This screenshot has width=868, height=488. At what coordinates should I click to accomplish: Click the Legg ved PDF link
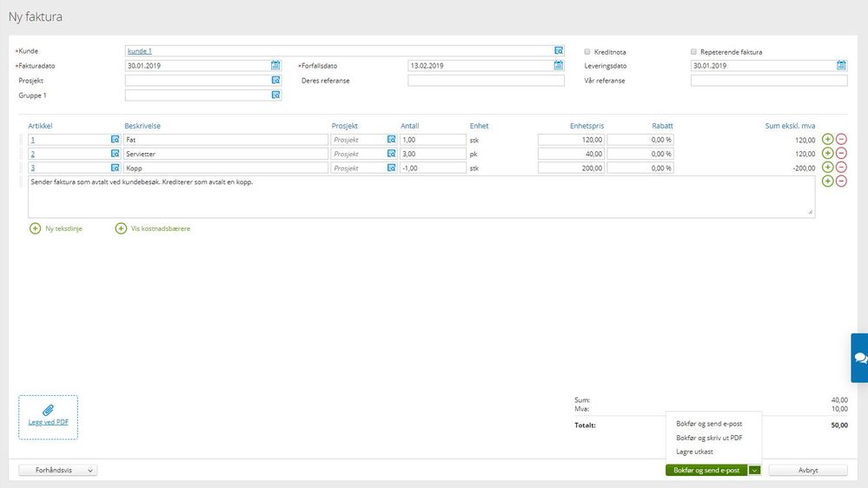pyautogui.click(x=48, y=422)
